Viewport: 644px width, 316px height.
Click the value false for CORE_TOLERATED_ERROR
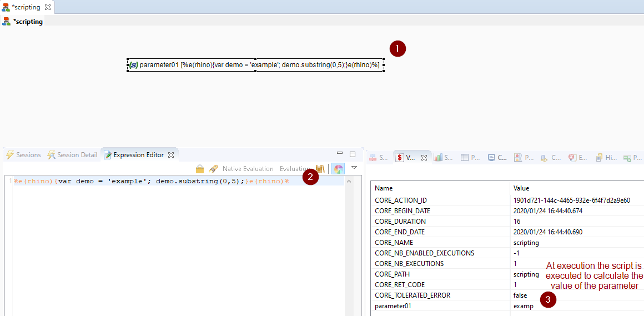pos(520,295)
